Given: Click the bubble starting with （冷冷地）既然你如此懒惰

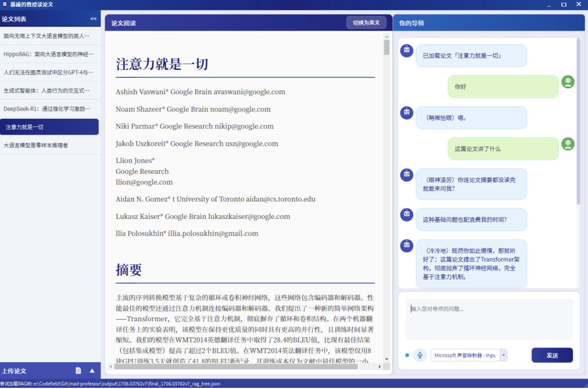Looking at the screenshot, I should coord(471,264).
